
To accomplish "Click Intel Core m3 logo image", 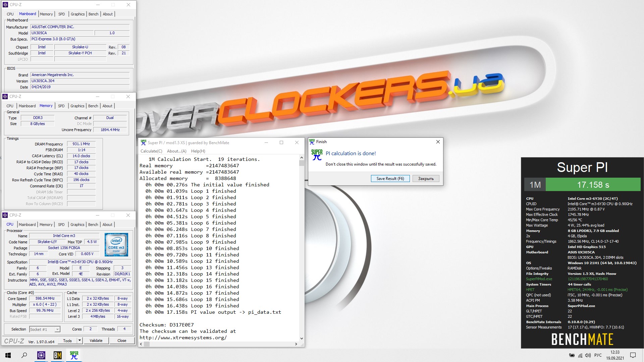I will (116, 245).
